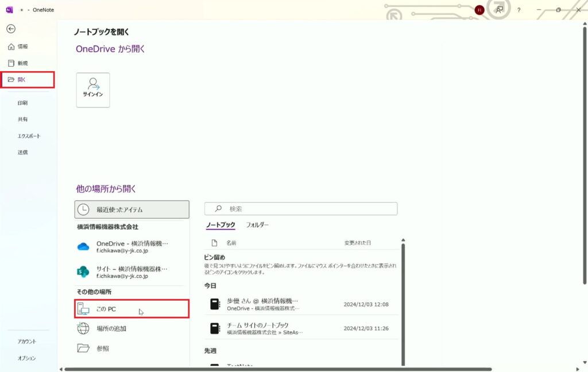Screen dimensions: 588x372
Task: Click notebook icon for 歩優 さん entry
Action: tap(215, 304)
